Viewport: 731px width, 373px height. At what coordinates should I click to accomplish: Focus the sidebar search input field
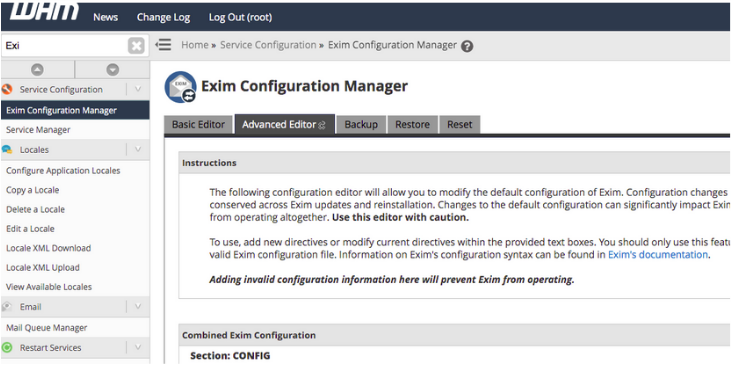click(x=65, y=46)
